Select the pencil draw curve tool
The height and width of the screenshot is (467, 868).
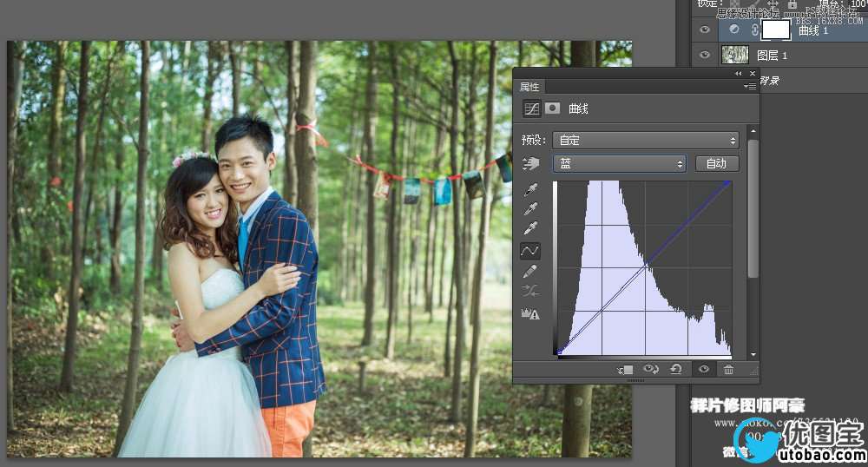click(x=529, y=271)
